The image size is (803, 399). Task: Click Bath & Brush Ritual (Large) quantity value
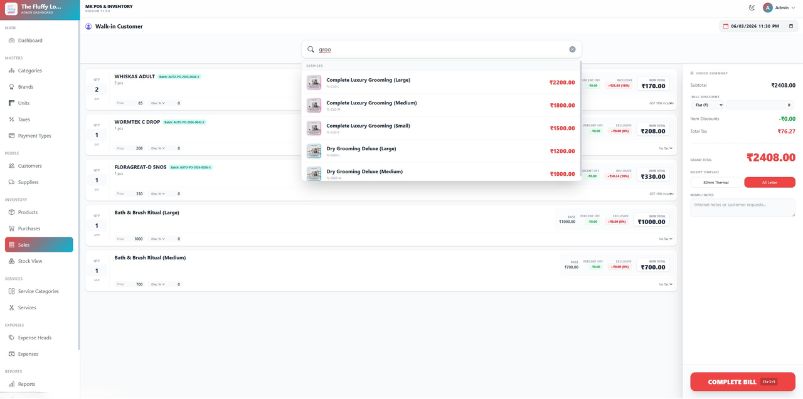pyautogui.click(x=97, y=226)
